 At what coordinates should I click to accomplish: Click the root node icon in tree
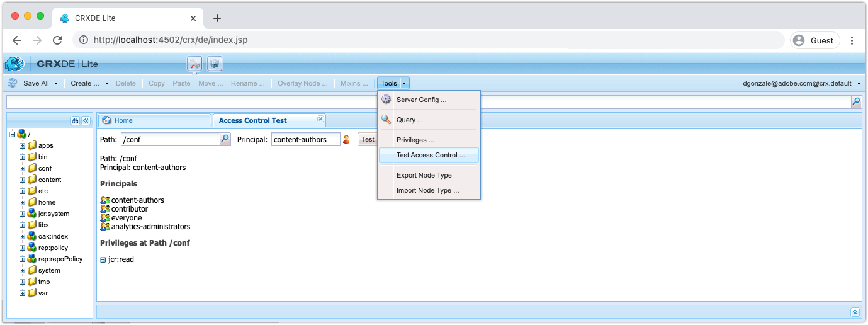[x=22, y=134]
